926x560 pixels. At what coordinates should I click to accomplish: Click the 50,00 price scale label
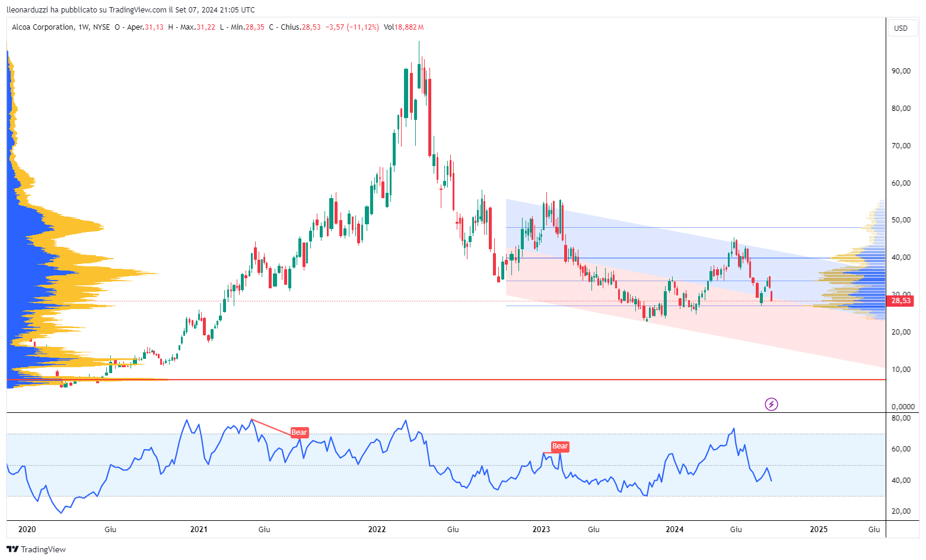click(901, 220)
